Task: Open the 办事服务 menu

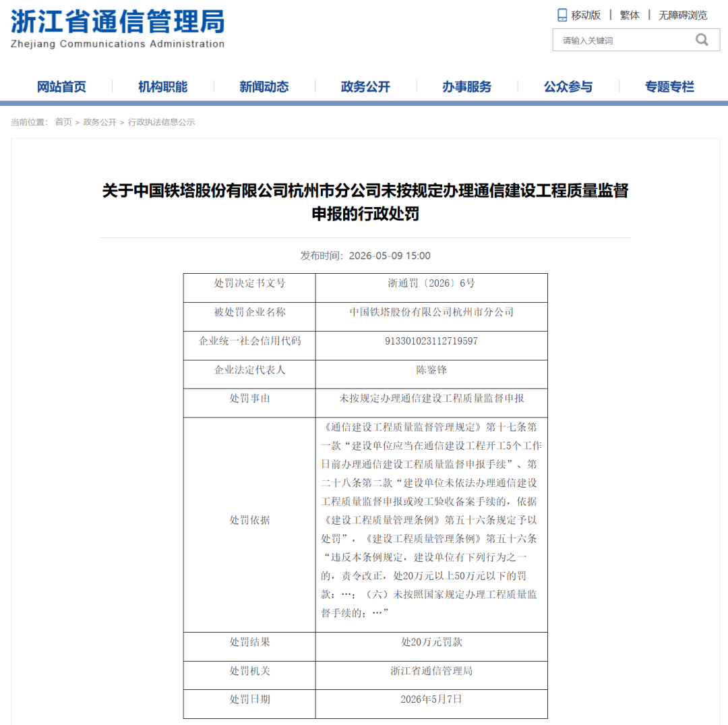Action: click(x=466, y=86)
